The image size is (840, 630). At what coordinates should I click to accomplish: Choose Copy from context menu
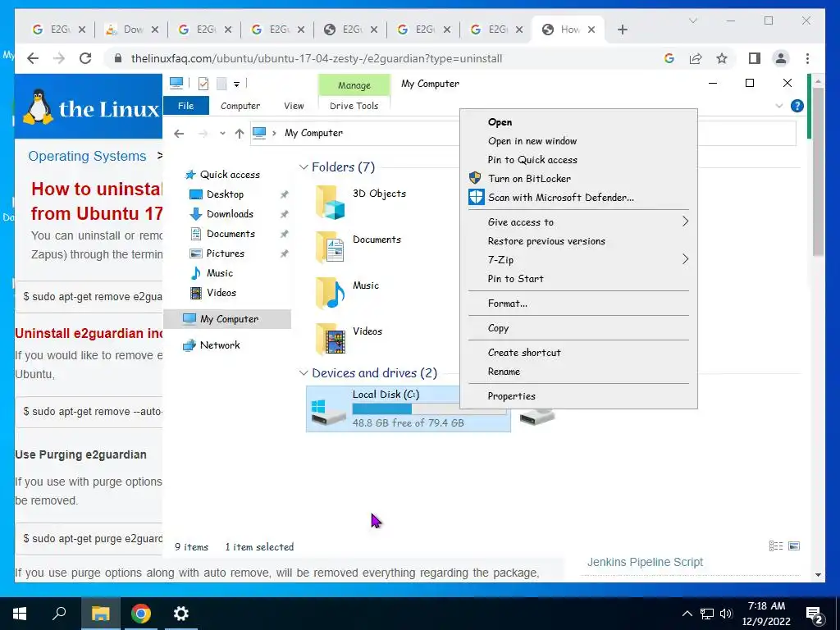tap(578, 328)
